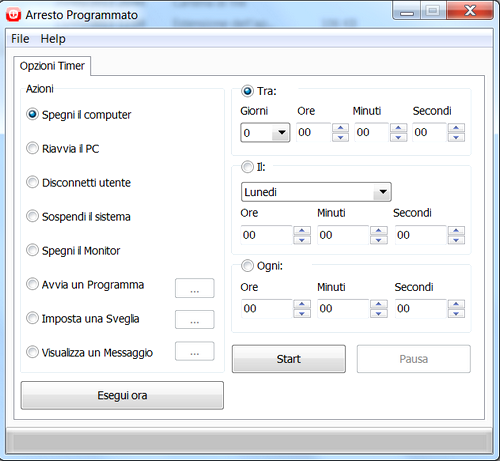Decrease Minuti value in Ogni section

(x=379, y=313)
